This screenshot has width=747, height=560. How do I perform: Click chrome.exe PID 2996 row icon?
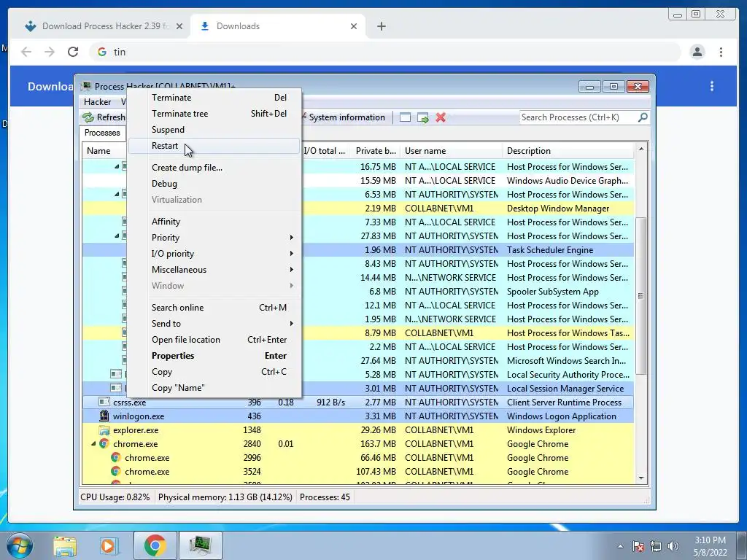point(115,458)
